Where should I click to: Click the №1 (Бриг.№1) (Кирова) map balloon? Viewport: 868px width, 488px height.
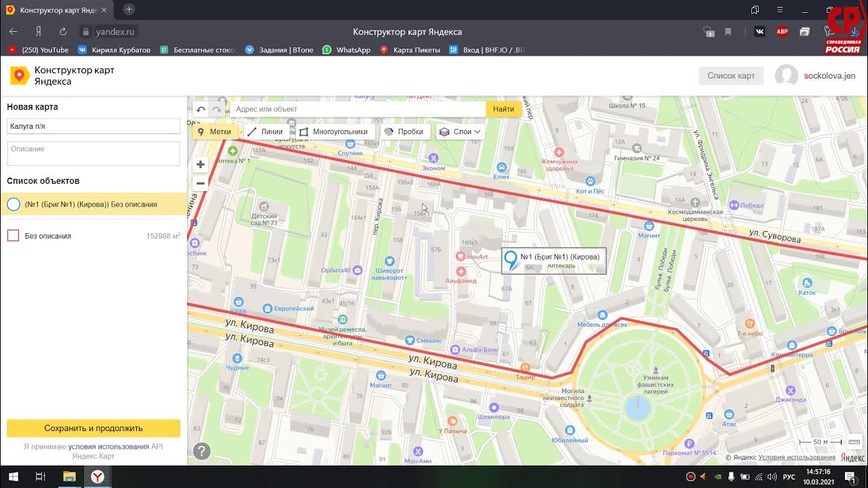pyautogui.click(x=554, y=261)
